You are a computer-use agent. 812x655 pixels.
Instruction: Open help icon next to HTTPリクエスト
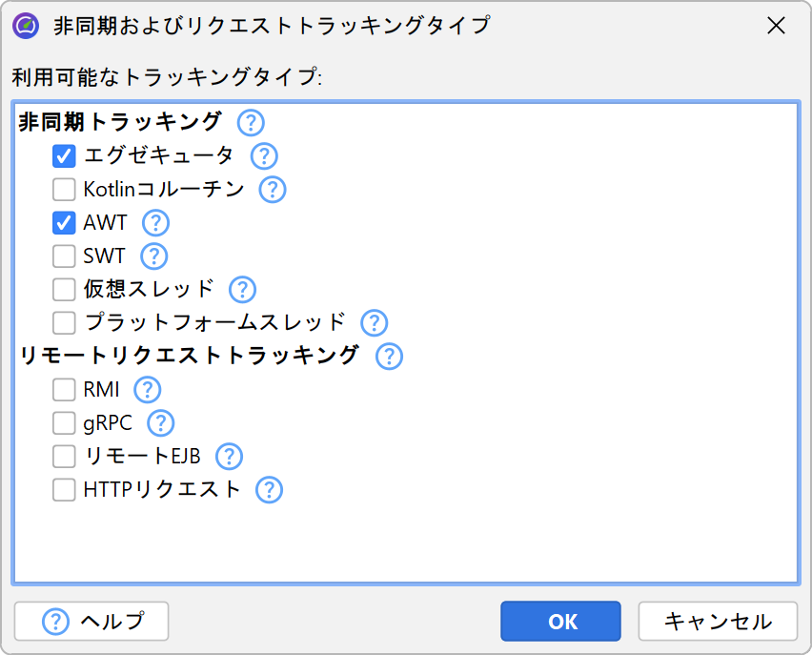tap(270, 489)
